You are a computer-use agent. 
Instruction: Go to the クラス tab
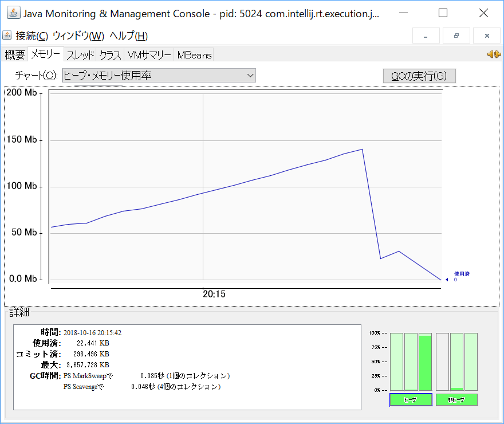click(x=110, y=55)
